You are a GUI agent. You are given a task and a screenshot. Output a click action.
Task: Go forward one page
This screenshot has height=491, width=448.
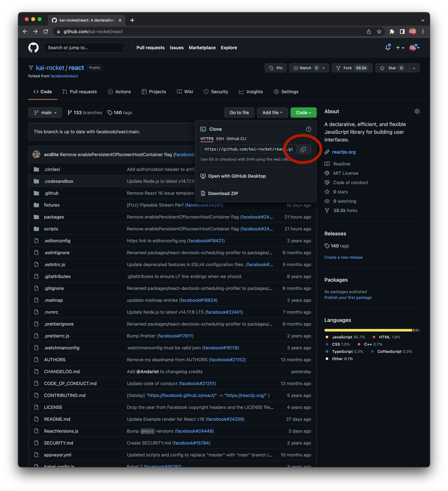click(35, 32)
